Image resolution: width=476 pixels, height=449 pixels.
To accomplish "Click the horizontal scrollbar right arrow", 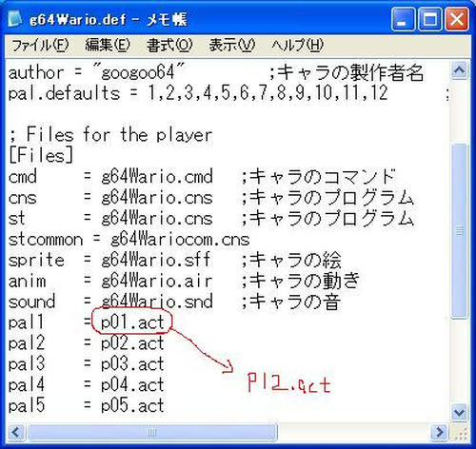I will [x=440, y=432].
